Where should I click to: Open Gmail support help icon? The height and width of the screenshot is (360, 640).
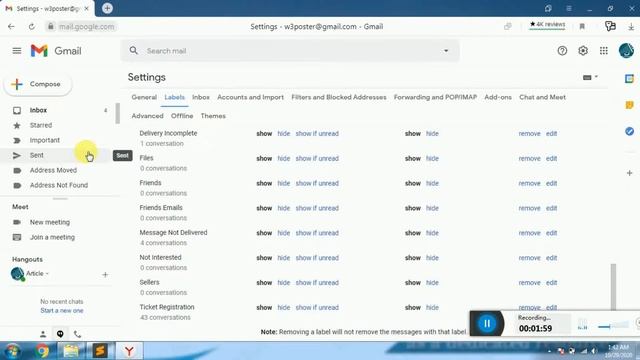[x=562, y=51]
